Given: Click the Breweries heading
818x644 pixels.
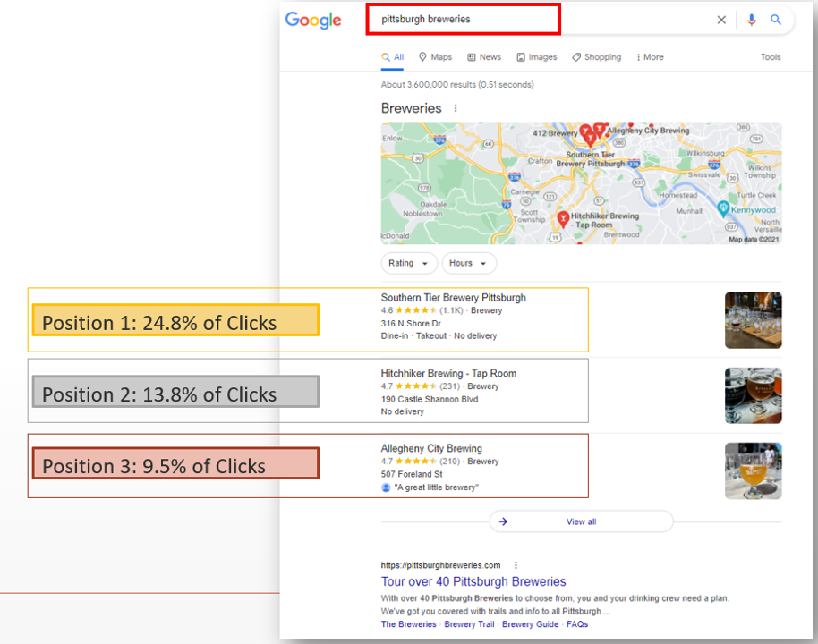Looking at the screenshot, I should [411, 108].
